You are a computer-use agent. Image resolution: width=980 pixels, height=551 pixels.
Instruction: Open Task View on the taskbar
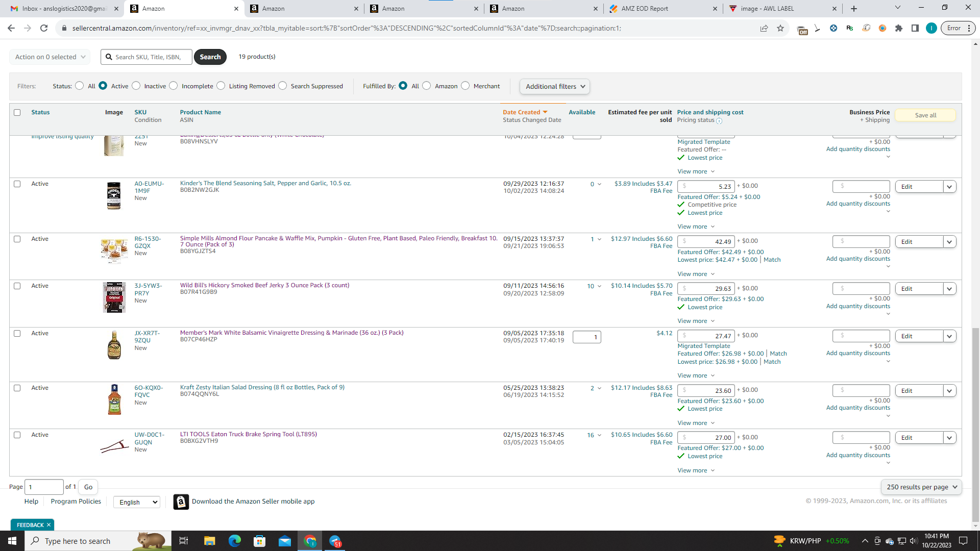(x=184, y=541)
